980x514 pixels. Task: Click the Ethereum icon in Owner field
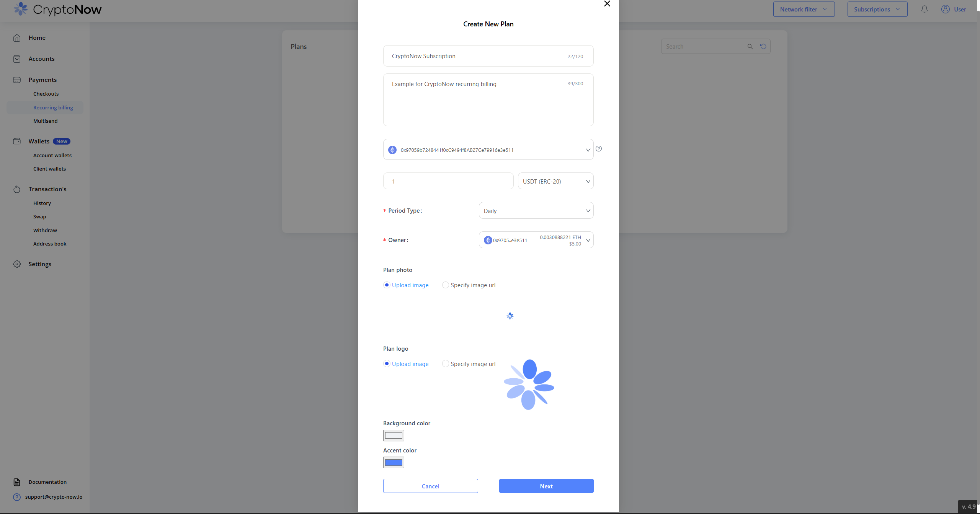488,240
